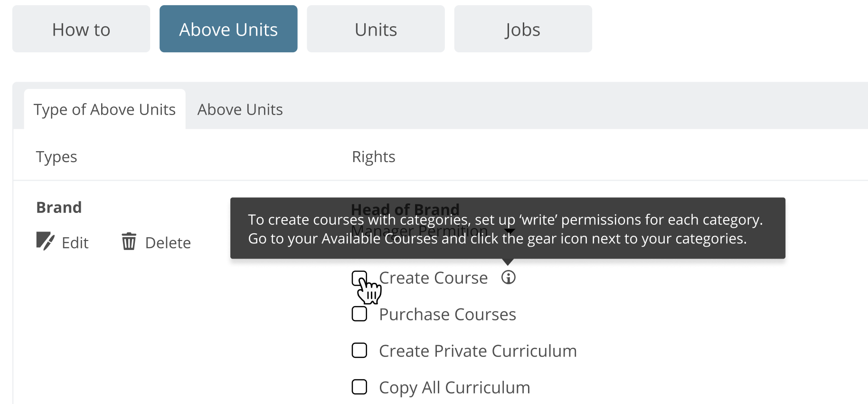This screenshot has height=404, width=868.
Task: Select the Type of Above Units sub-tab
Action: (x=104, y=109)
